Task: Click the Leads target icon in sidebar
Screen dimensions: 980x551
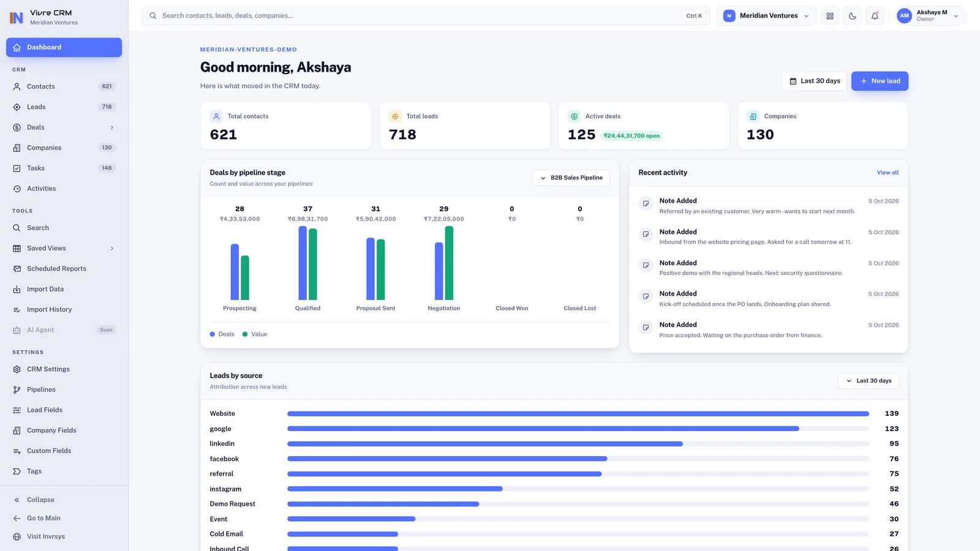Action: pyautogui.click(x=17, y=107)
